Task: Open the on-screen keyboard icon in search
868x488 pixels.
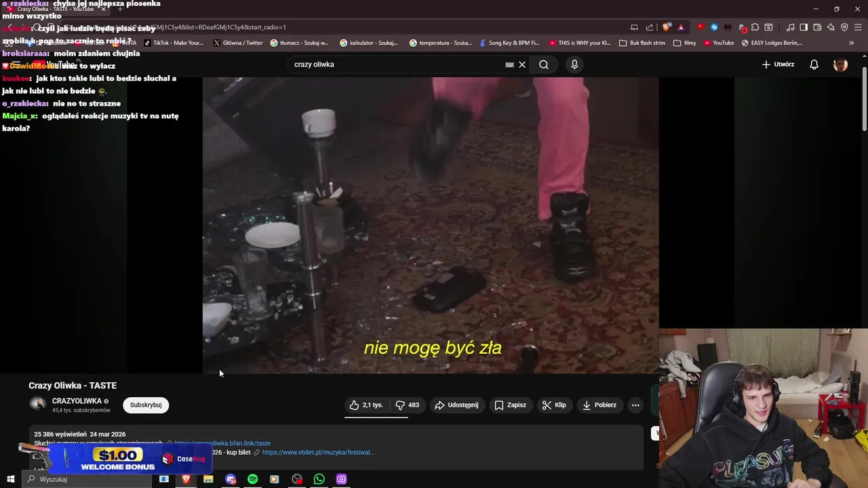Action: point(509,64)
